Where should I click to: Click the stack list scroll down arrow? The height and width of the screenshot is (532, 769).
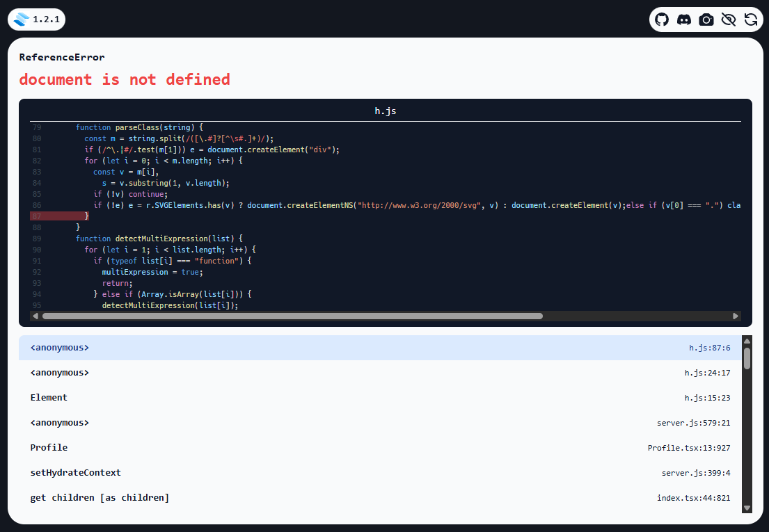[x=747, y=508]
